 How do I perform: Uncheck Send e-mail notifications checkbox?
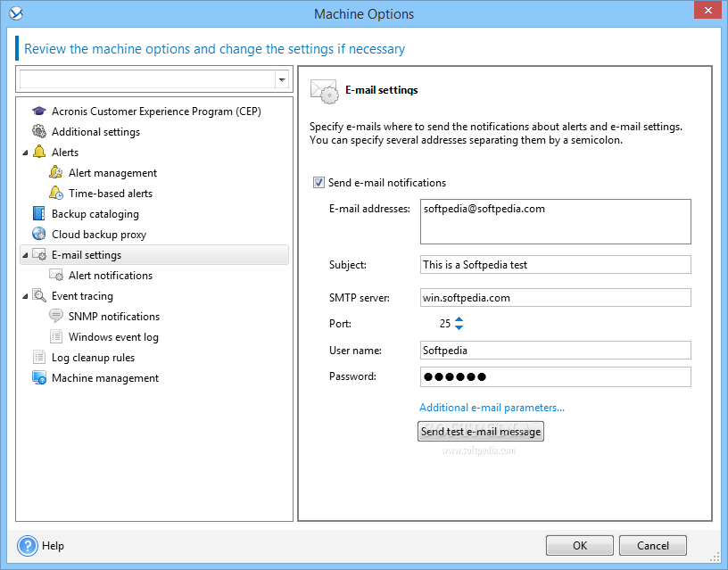pos(318,183)
